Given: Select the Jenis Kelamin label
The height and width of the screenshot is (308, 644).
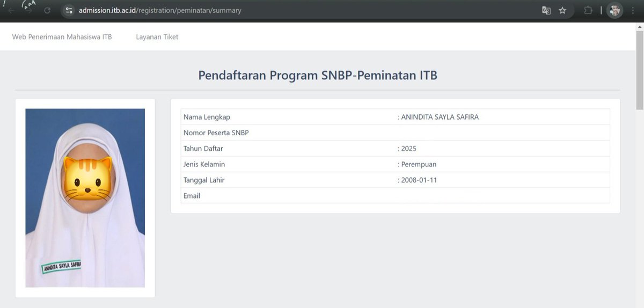Looking at the screenshot, I should click(x=204, y=164).
